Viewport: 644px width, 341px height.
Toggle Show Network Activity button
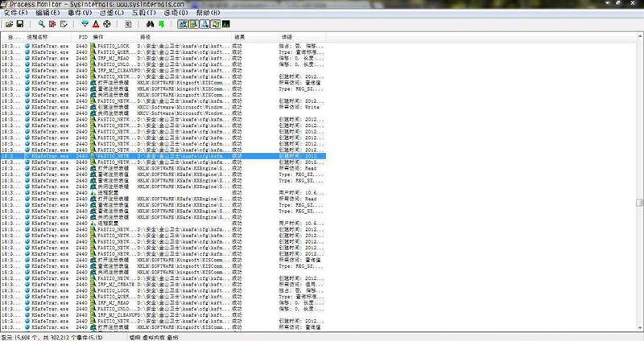pos(204,24)
